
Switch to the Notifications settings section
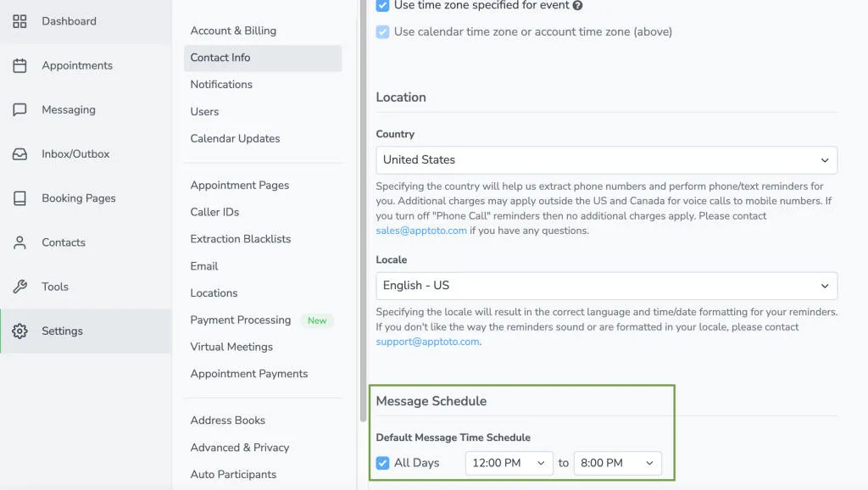(x=221, y=84)
